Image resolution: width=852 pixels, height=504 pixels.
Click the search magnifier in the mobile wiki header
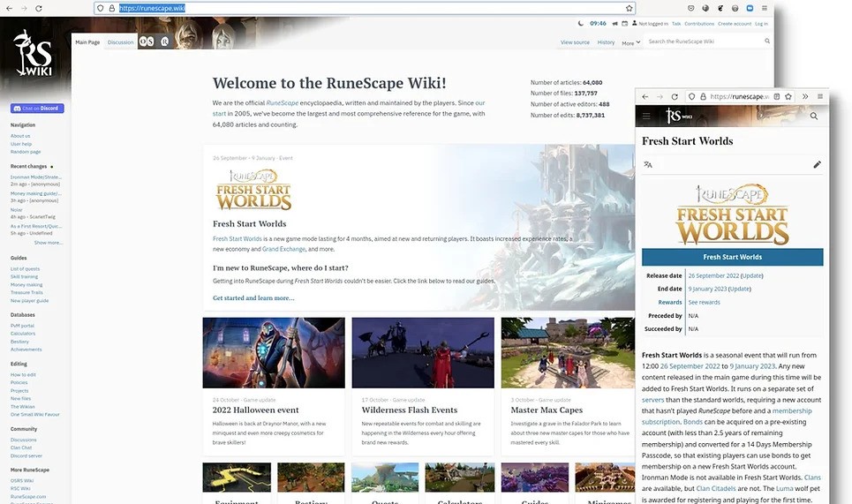(813, 116)
